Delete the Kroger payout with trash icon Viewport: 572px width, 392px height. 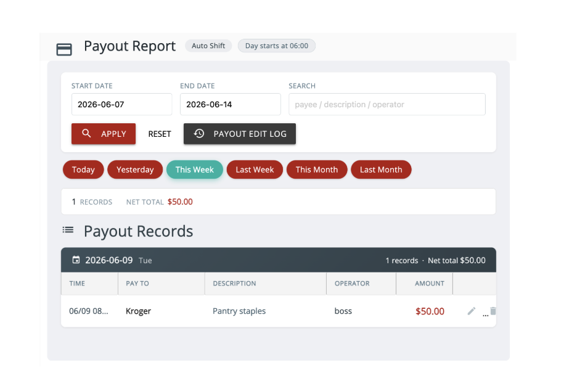coord(493,311)
